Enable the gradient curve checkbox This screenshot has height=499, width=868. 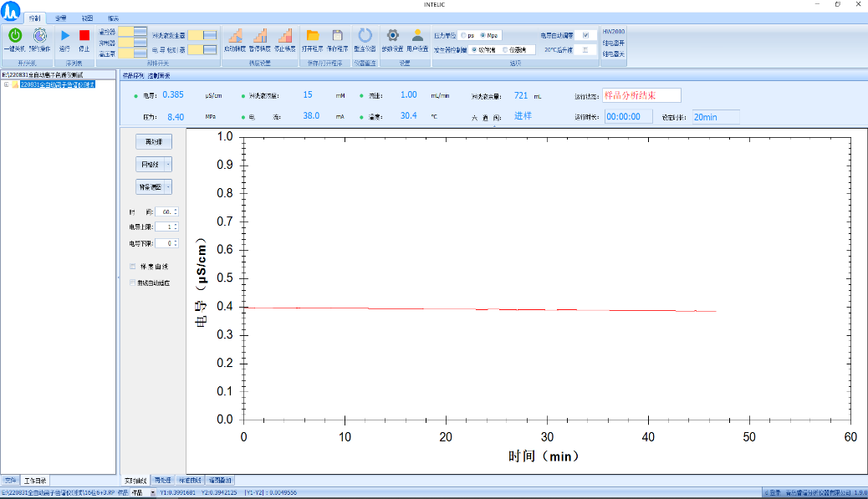tap(132, 267)
